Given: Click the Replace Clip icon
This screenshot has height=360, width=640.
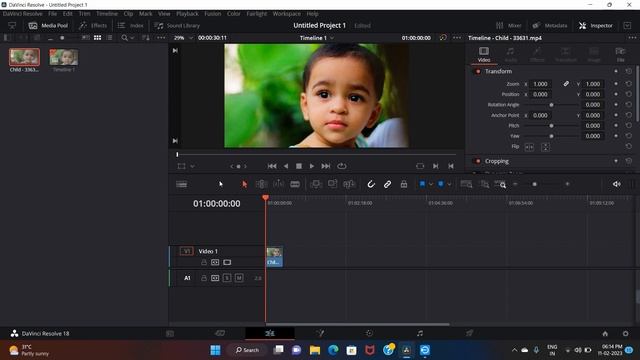Looking at the screenshot, I should pos(349,184).
